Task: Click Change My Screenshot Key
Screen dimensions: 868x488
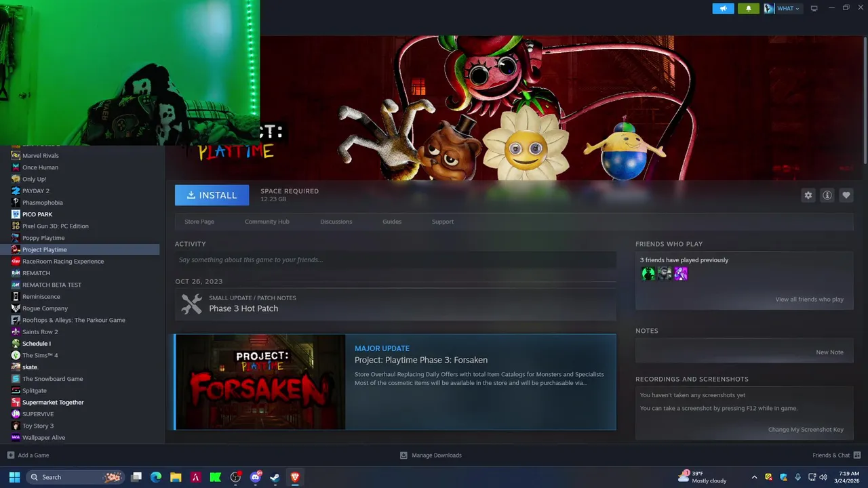Action: click(806, 430)
